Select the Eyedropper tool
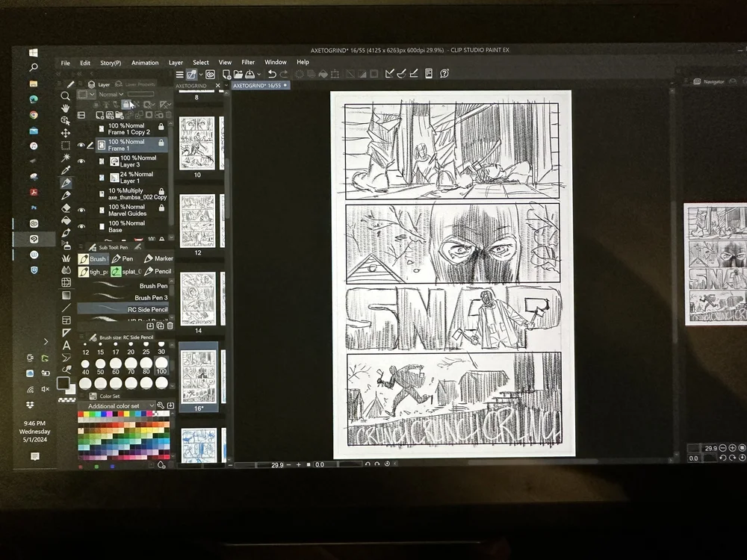 (x=66, y=170)
